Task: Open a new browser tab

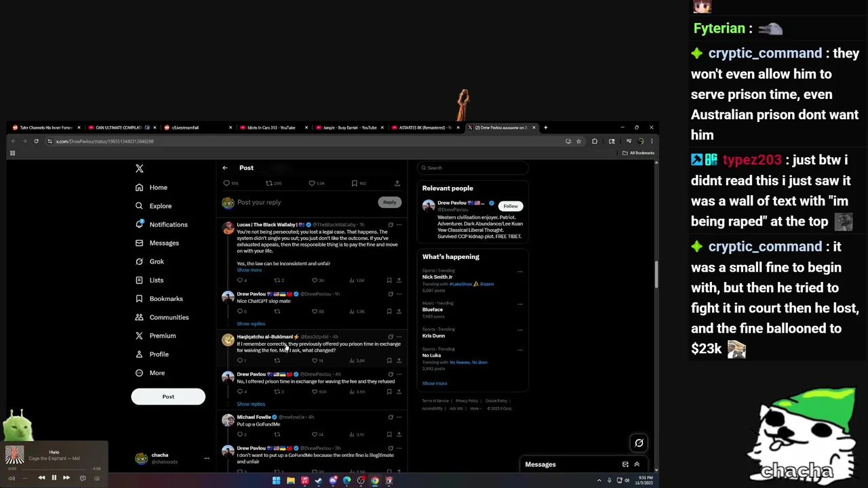Action: (545, 127)
